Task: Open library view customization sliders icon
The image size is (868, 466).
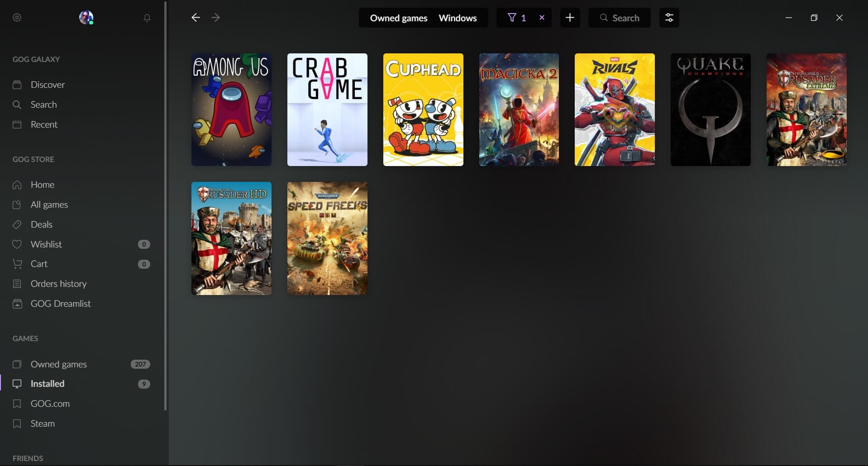Action: coord(669,18)
